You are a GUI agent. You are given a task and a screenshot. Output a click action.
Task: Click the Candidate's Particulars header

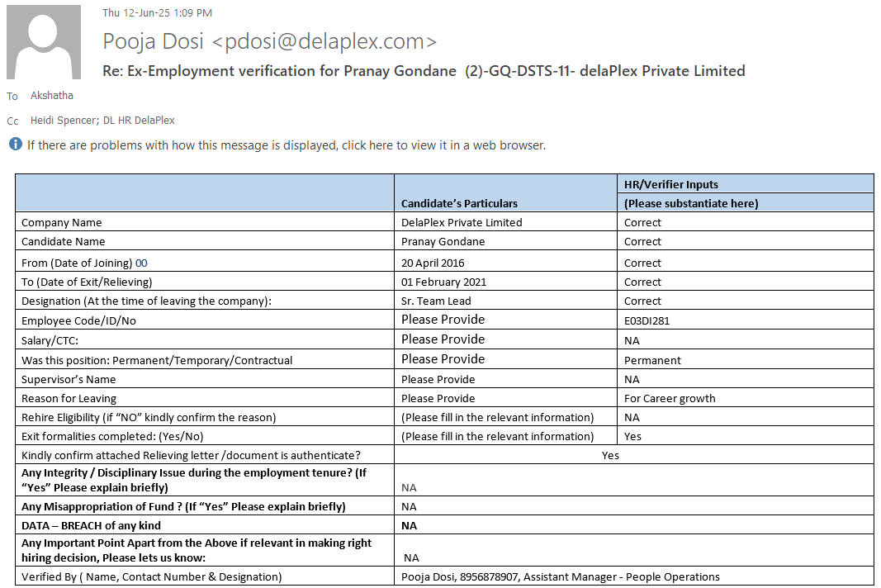click(459, 203)
